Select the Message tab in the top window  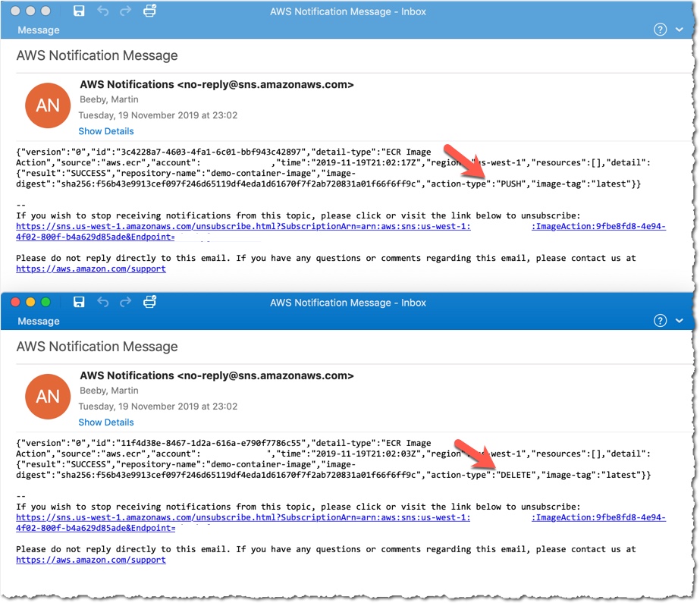(39, 30)
